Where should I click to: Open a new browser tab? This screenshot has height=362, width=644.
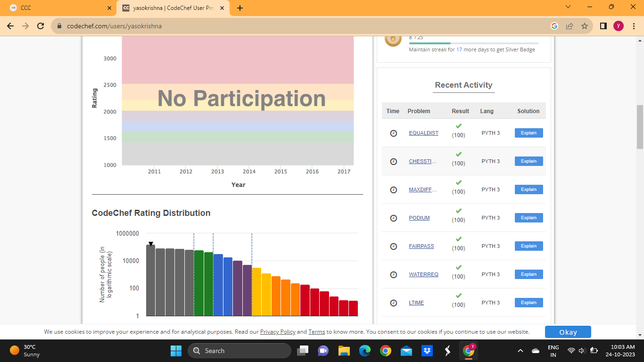click(x=239, y=8)
